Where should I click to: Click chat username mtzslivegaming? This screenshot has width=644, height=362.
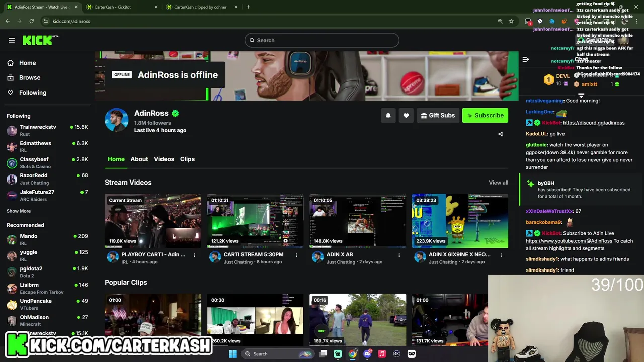pos(545,101)
